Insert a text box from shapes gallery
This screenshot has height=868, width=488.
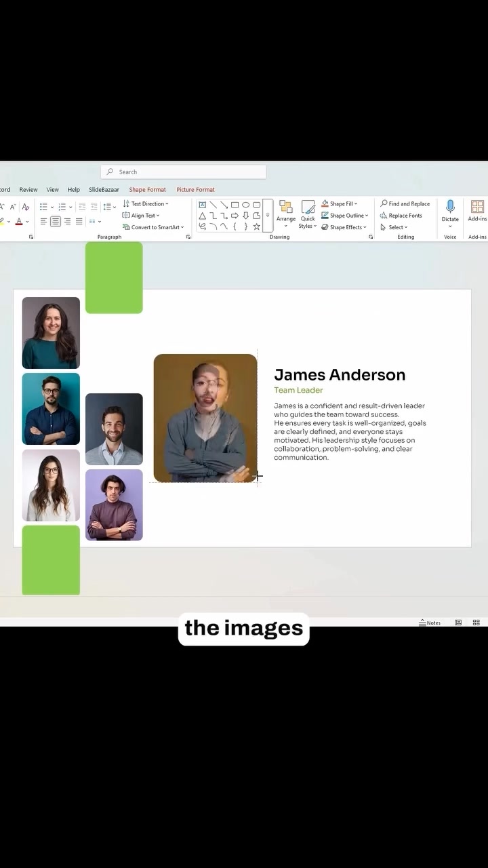pyautogui.click(x=202, y=205)
